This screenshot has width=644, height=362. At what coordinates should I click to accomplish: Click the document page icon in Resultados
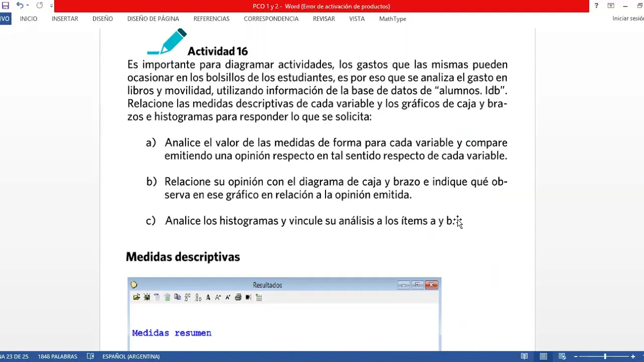[x=157, y=297]
